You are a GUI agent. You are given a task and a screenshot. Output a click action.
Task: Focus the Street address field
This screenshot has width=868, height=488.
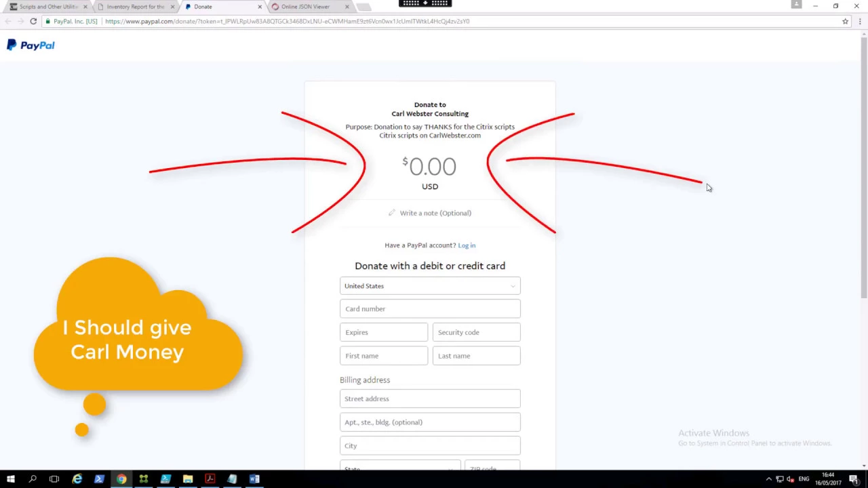430,399
